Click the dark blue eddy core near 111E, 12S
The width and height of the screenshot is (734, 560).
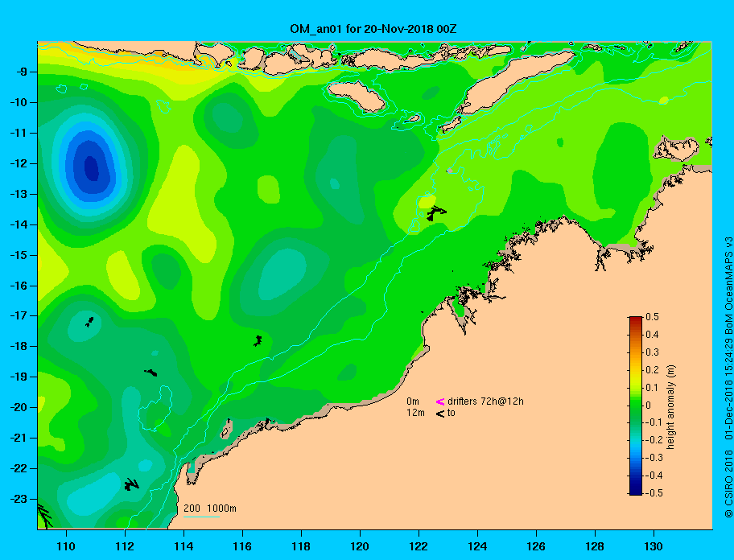pos(92,168)
